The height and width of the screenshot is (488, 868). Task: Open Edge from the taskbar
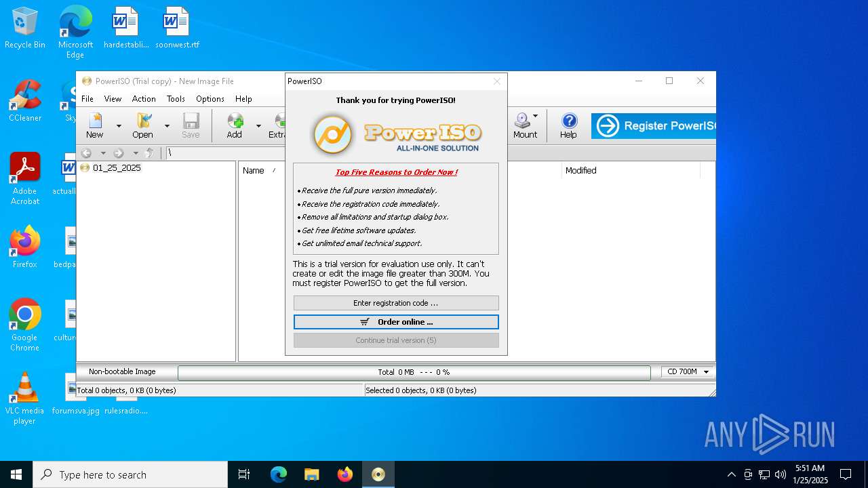pos(279,474)
